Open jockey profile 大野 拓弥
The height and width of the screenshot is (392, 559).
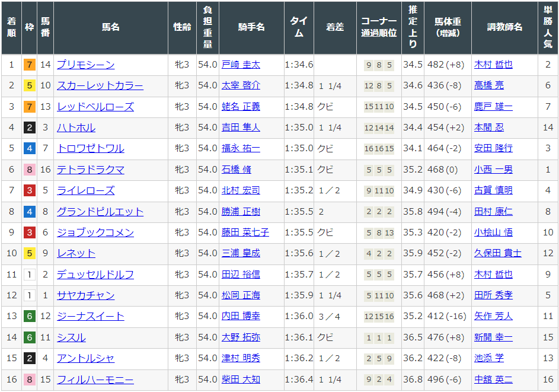tap(241, 337)
